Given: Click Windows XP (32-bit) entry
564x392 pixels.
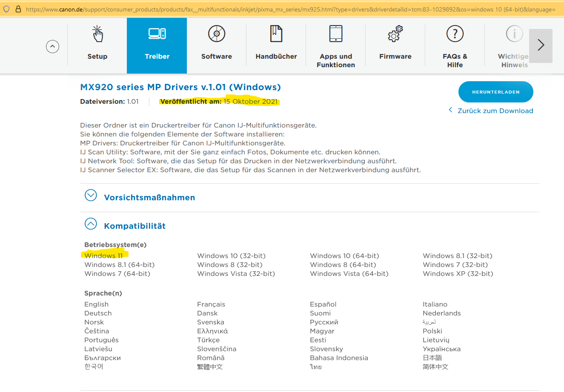Looking at the screenshot, I should pos(458,274).
